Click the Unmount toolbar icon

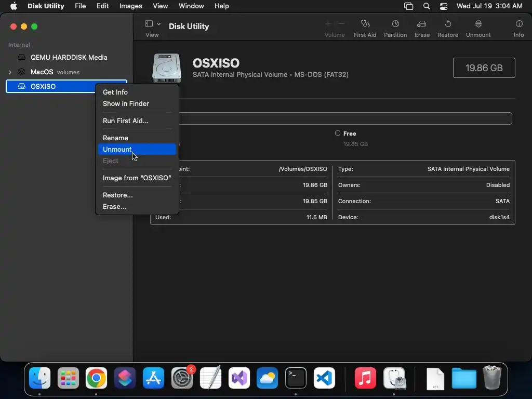pos(478,24)
